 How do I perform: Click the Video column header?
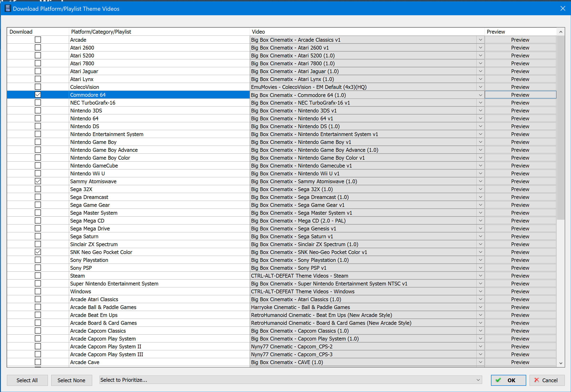367,31
